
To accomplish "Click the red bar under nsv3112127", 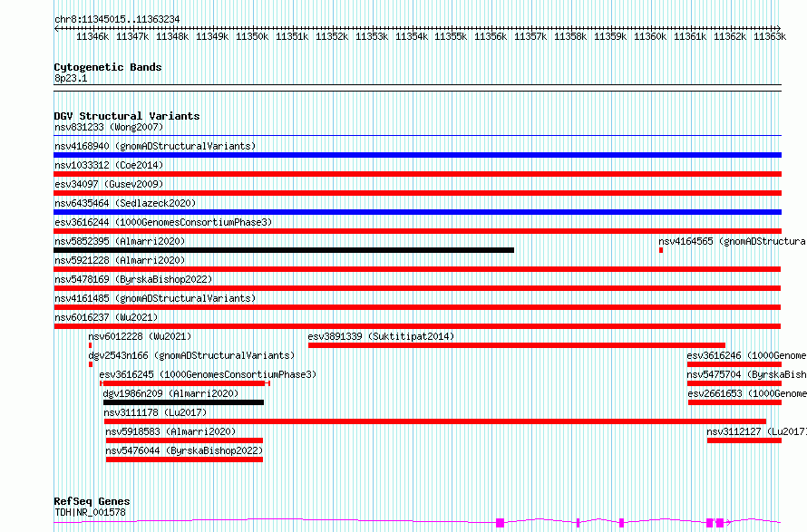I will pyautogui.click(x=744, y=440).
